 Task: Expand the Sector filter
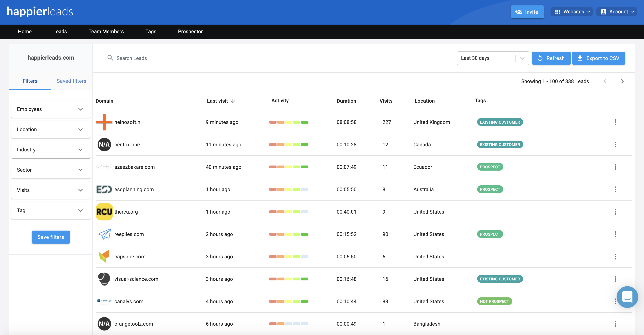[51, 170]
